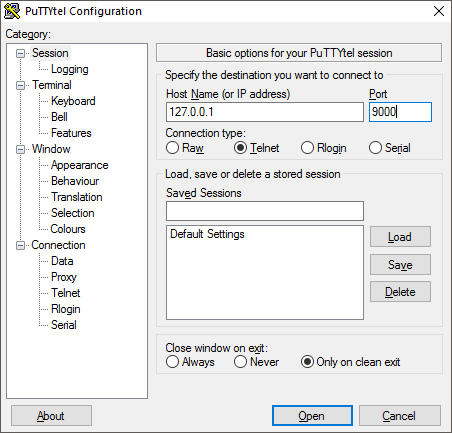The height and width of the screenshot is (433, 452).
Task: Collapse the Connection tree node
Action: (21, 245)
